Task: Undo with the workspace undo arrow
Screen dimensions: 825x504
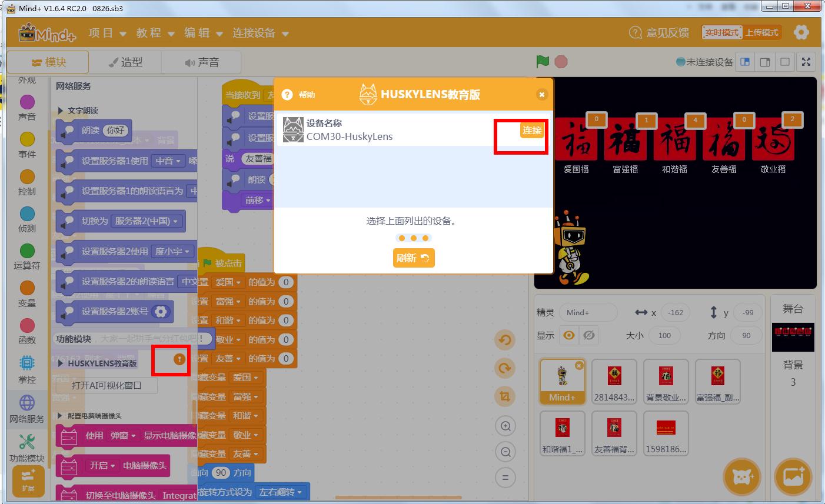Action: click(x=505, y=340)
